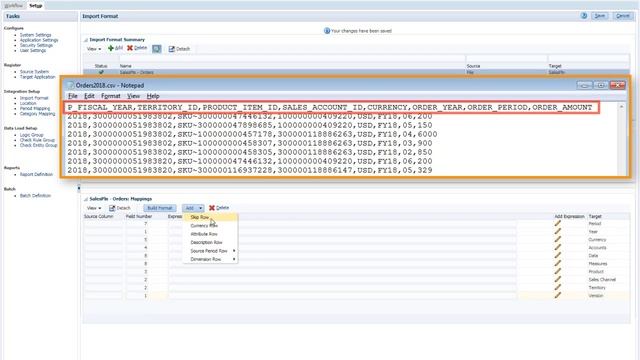Open Check Entity Group link
The width and height of the screenshot is (640, 360).
38,145
